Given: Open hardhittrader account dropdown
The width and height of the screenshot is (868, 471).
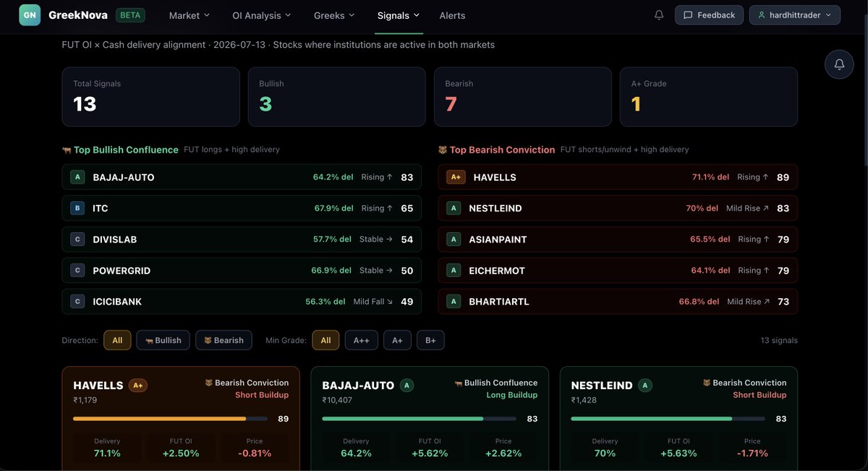Looking at the screenshot, I should click(795, 15).
